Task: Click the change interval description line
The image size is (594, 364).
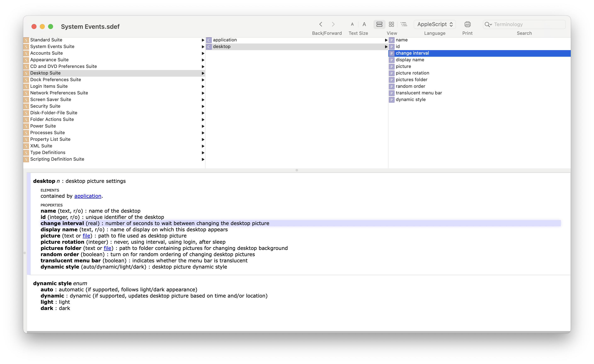Action: [301, 223]
